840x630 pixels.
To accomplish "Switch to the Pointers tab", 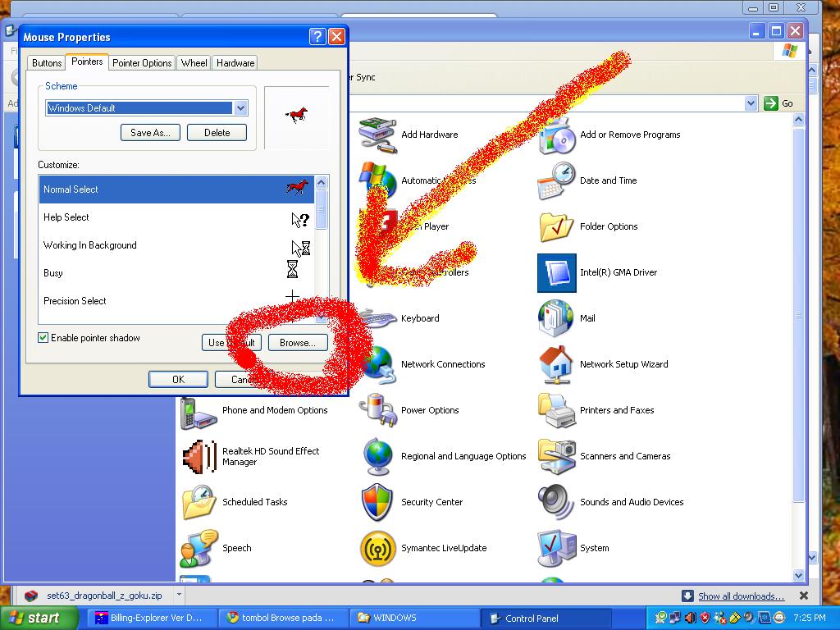I will 87,62.
